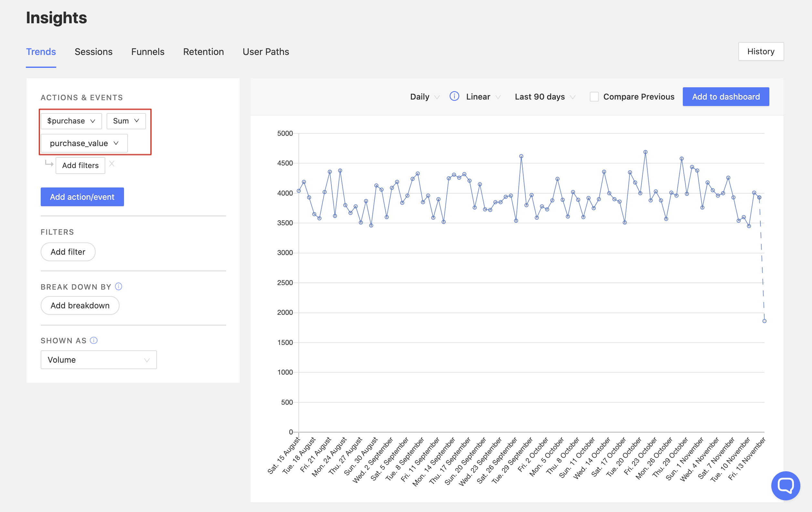The height and width of the screenshot is (512, 812).
Task: Go to the User Paths tab
Action: coord(266,52)
